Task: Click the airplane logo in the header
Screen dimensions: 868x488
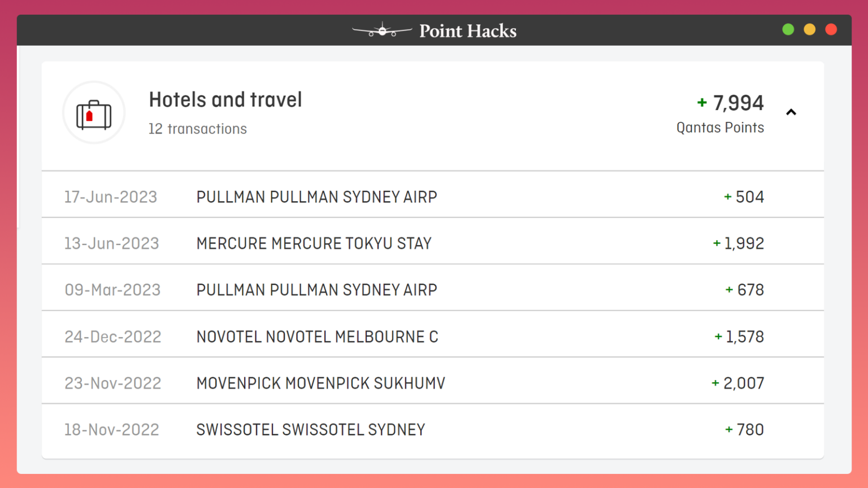Action: pyautogui.click(x=382, y=30)
